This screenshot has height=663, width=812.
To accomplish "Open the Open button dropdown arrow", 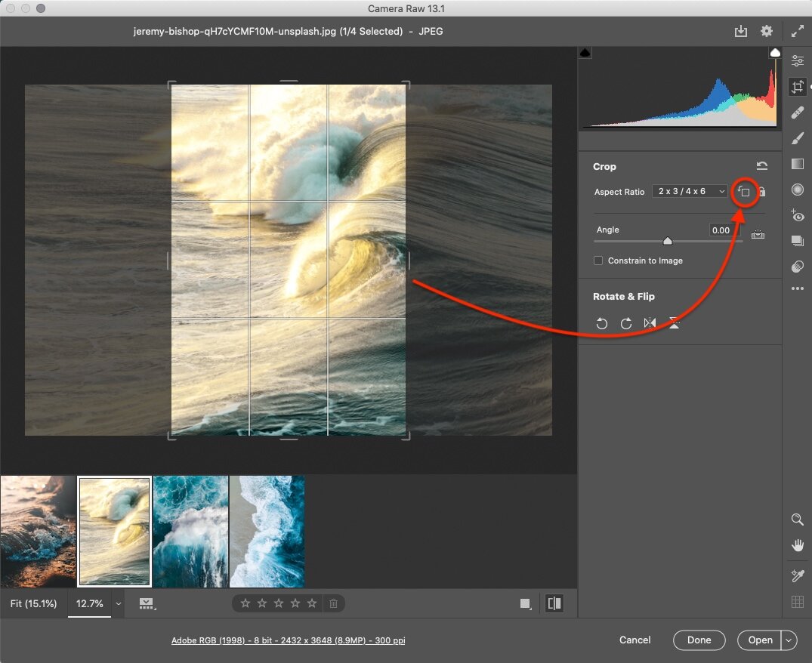I will (789, 640).
